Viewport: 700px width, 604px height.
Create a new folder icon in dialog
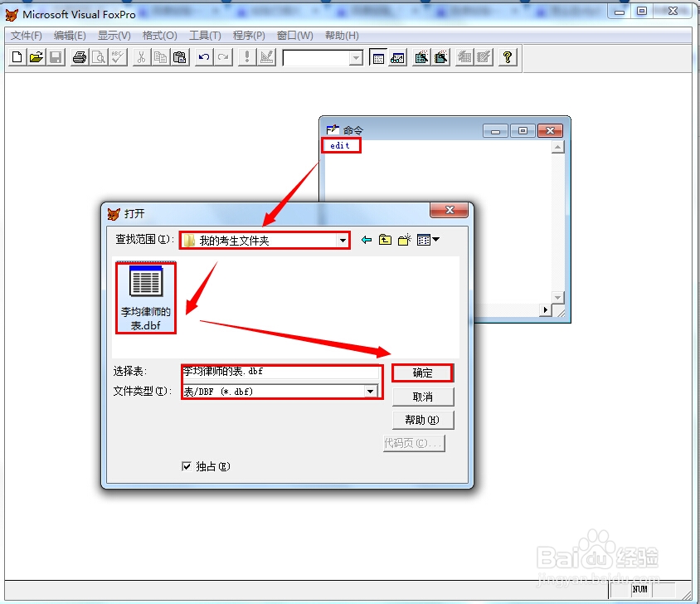(405, 240)
